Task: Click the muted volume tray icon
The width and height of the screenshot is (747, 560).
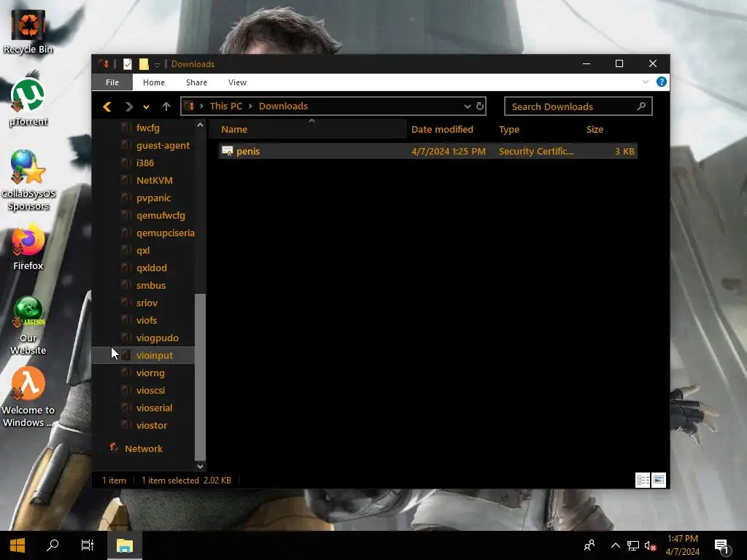Action: point(650,546)
